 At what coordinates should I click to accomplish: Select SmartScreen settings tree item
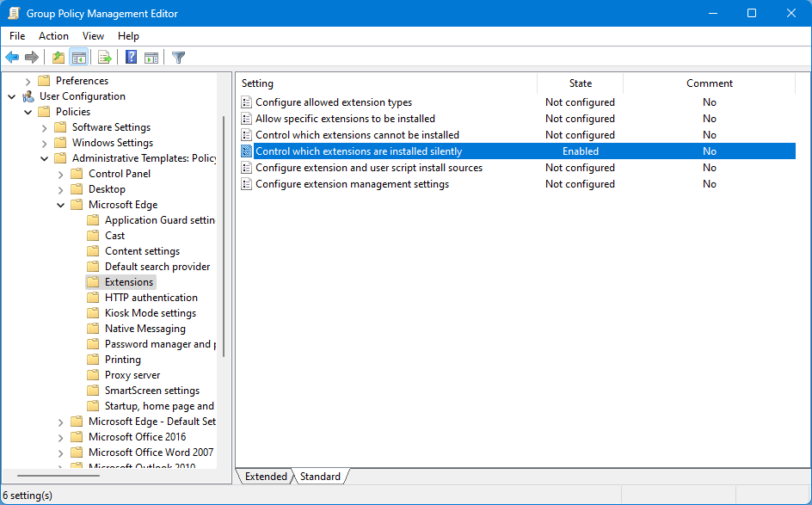pyautogui.click(x=152, y=391)
